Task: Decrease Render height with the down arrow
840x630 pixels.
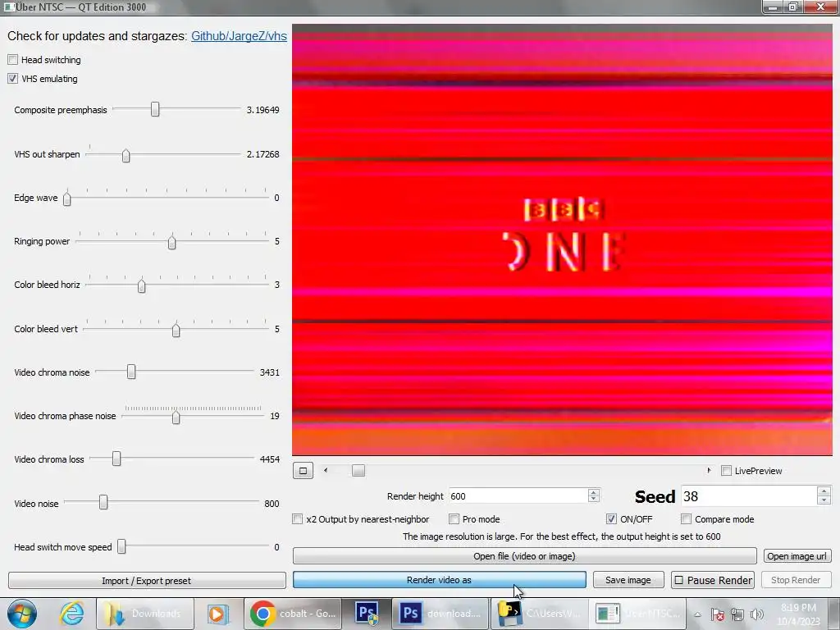Action: click(x=594, y=500)
